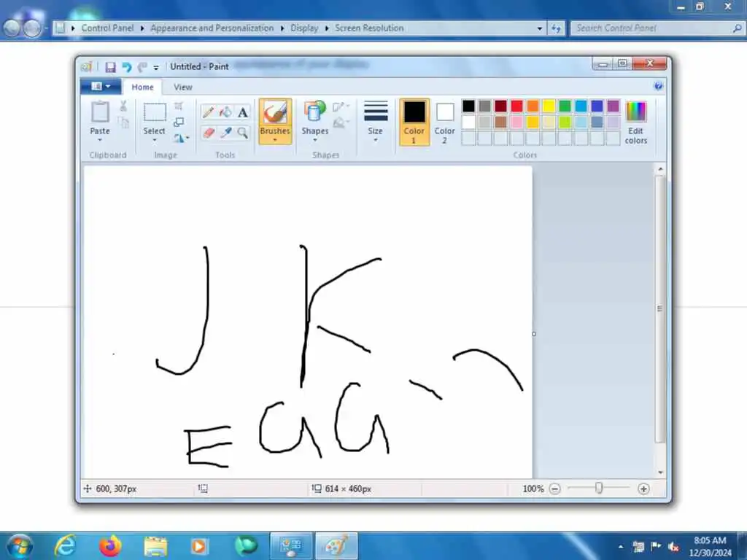The height and width of the screenshot is (560, 747).
Task: Open Customize Quick Access Toolbar dropdown
Action: tap(156, 68)
